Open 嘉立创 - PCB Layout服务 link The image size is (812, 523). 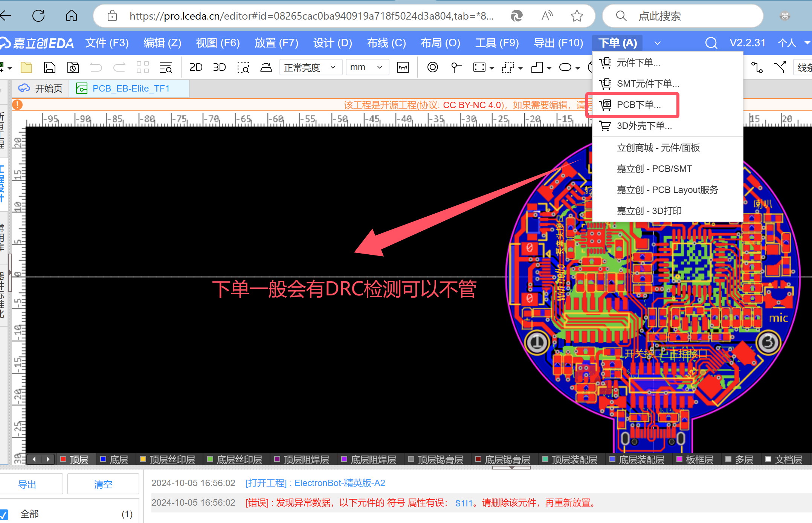pos(667,190)
